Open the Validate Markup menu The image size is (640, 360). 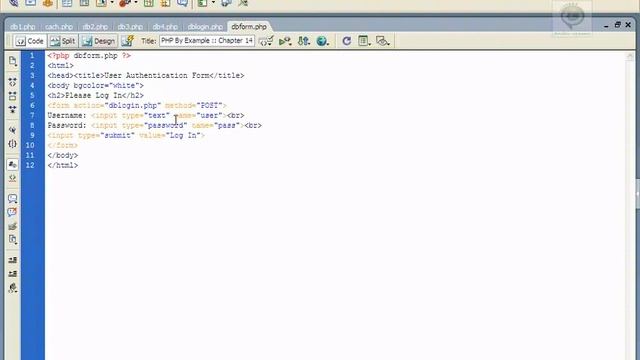point(285,41)
